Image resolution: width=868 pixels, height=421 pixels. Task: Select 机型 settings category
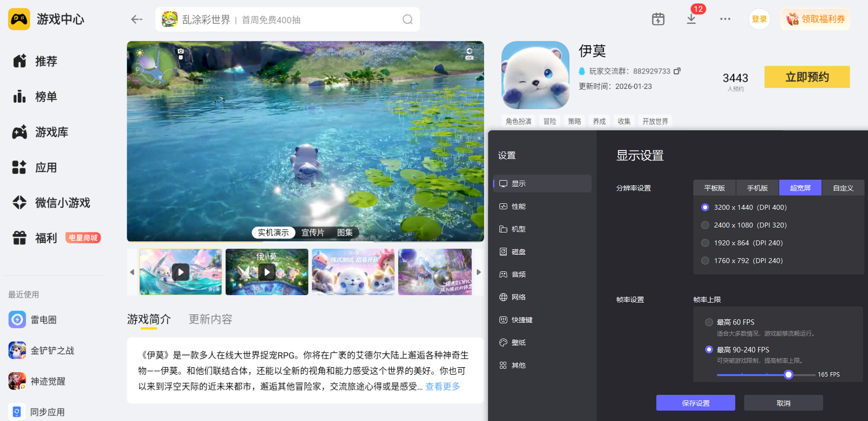click(x=542, y=229)
